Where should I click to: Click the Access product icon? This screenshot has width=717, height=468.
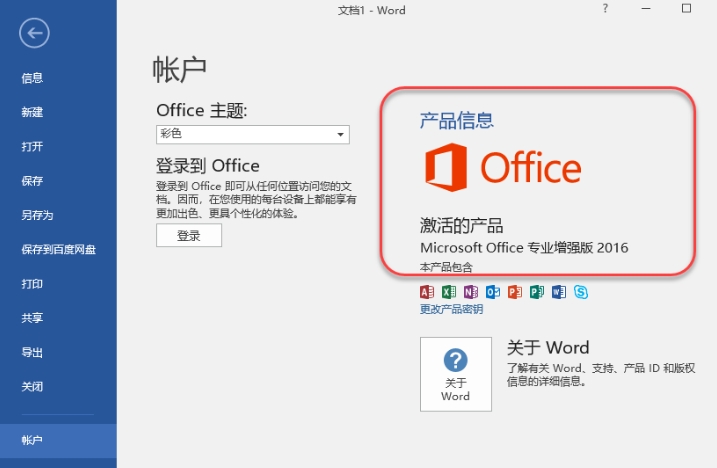tap(427, 291)
